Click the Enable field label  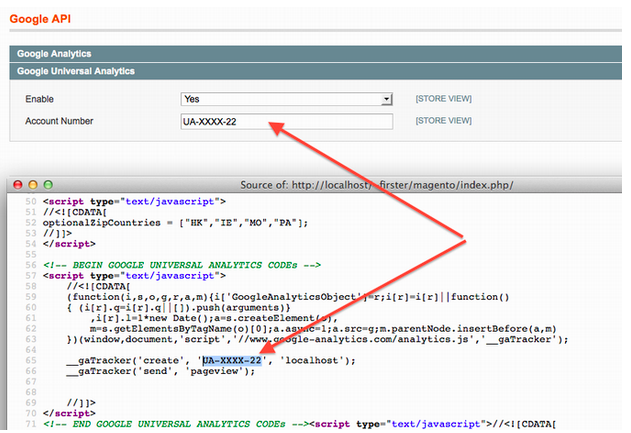pos(39,99)
